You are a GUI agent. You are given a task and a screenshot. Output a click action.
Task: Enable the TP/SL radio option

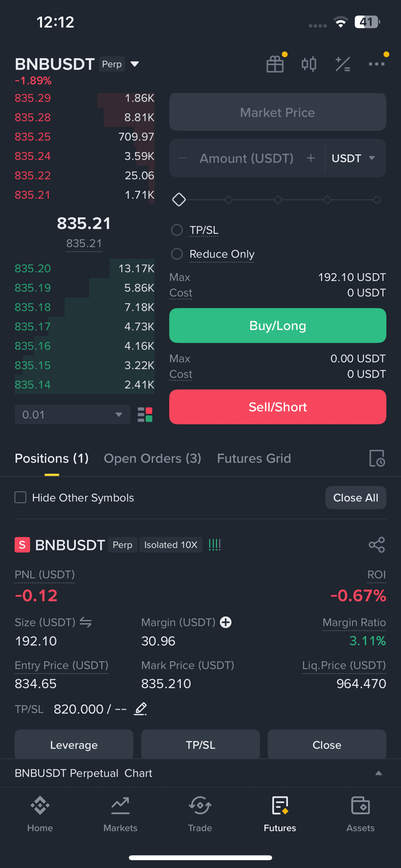[177, 230]
